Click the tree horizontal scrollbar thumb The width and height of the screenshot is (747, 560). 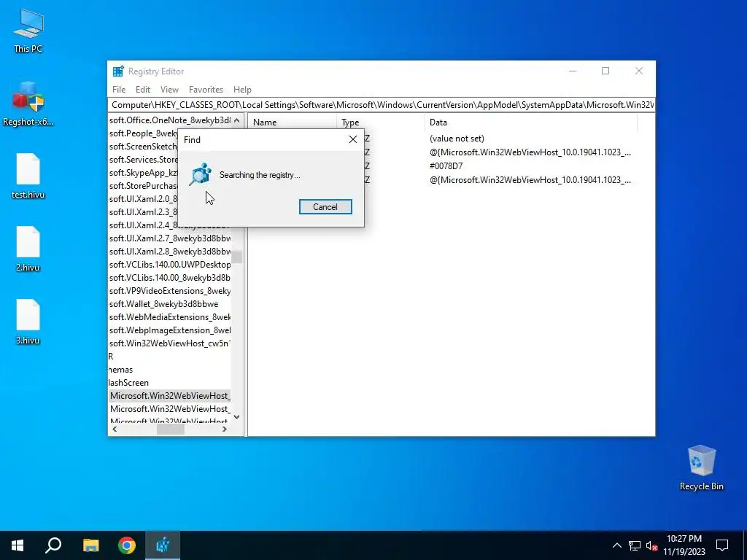pyautogui.click(x=171, y=429)
